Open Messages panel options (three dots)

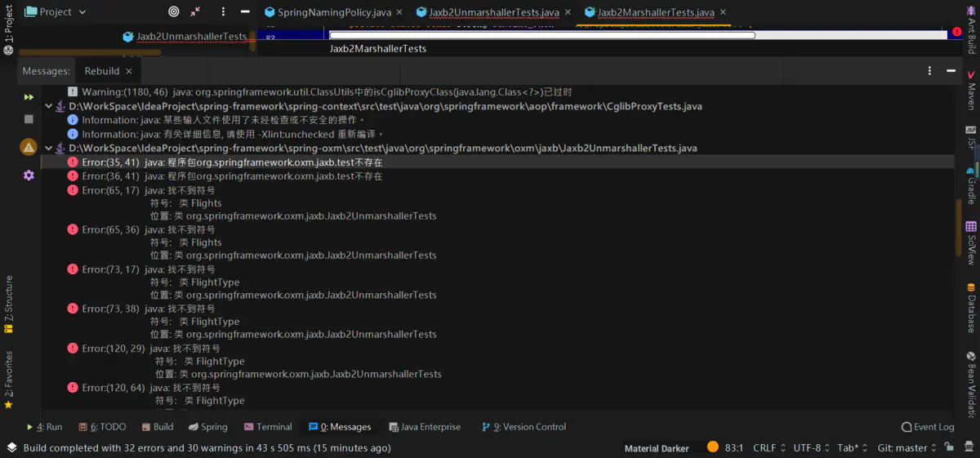coord(930,71)
